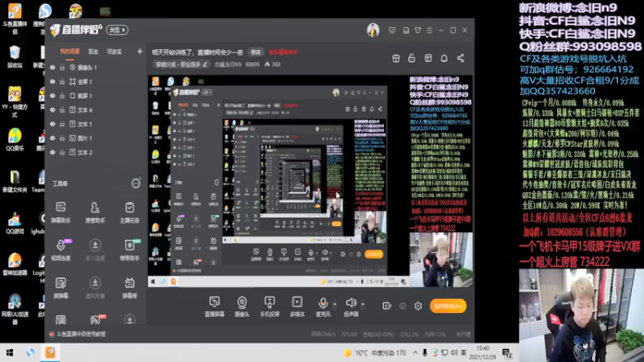This screenshot has height=362, width=644.
Task: Open taskbar notification center icon
Action: [507, 353]
